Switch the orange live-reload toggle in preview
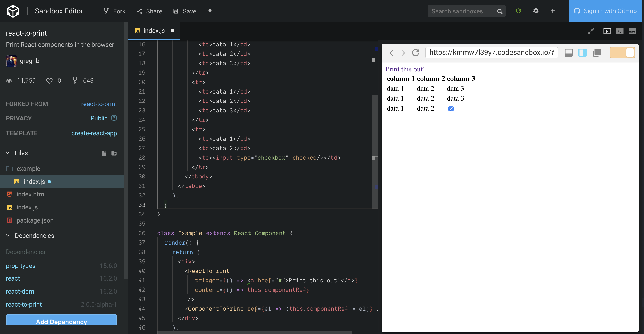Screen dimensions: 644x334 [x=622, y=53]
